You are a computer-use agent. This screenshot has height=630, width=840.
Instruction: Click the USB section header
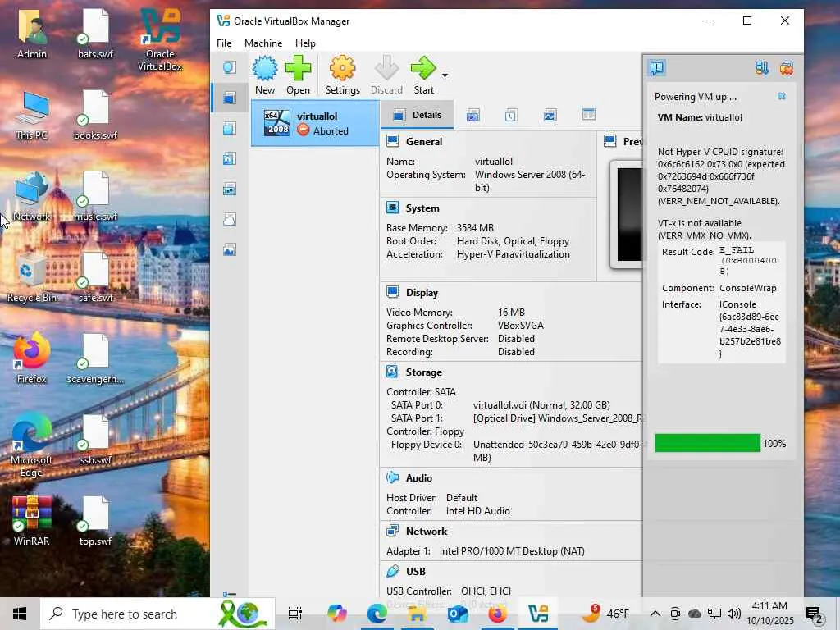point(416,571)
